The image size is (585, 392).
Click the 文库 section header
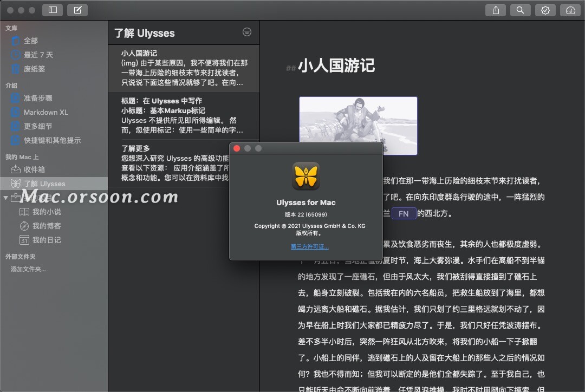pos(11,28)
